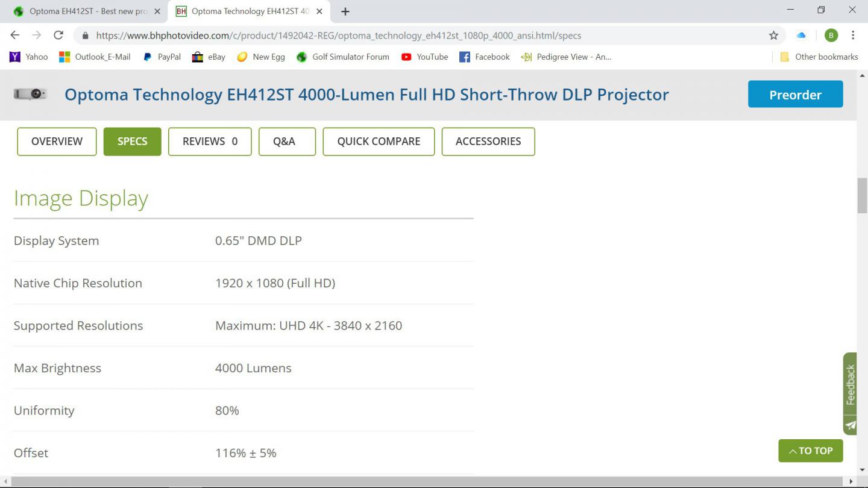The width and height of the screenshot is (868, 488).
Task: Click the Supported Resolutions label
Action: [x=78, y=325]
